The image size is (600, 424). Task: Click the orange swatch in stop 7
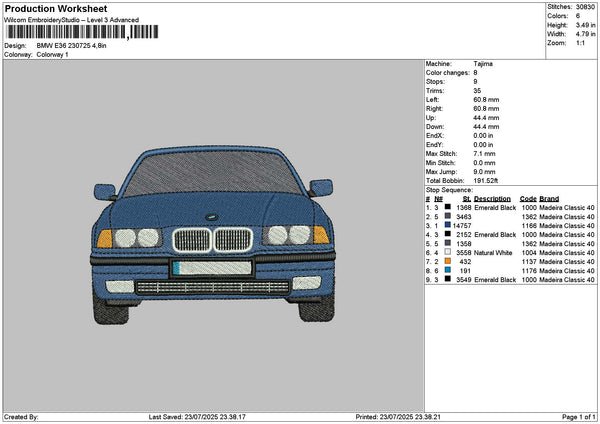[447, 261]
